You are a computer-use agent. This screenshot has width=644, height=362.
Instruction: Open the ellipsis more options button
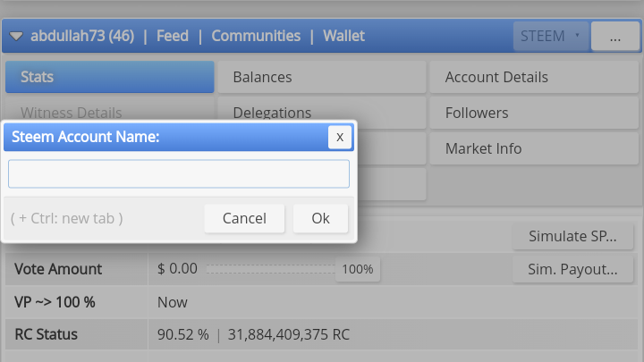pos(614,36)
